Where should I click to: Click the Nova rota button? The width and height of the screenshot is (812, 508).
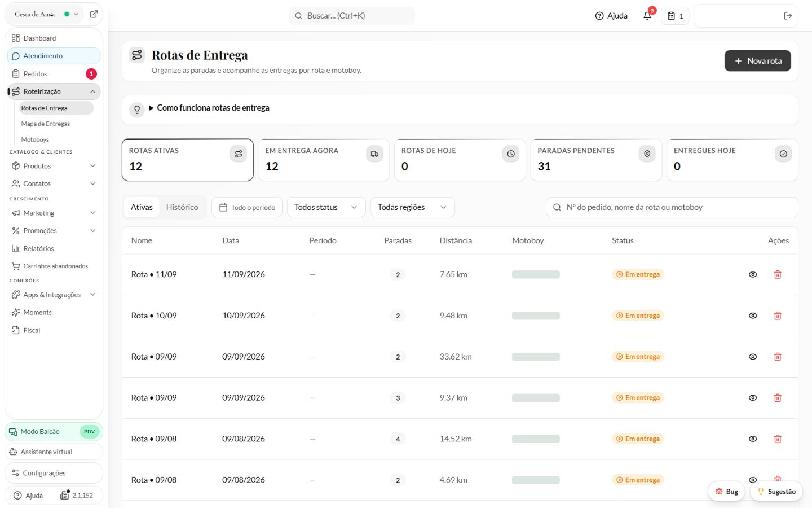(757, 61)
